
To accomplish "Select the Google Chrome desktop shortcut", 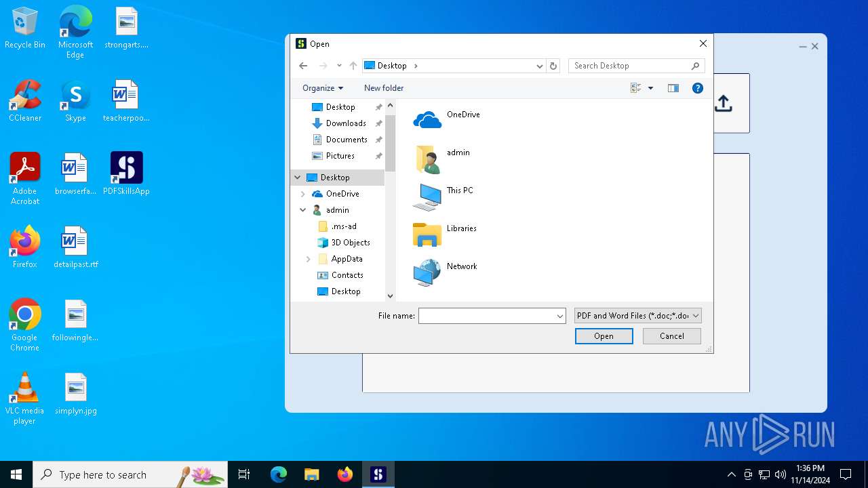I will [25, 325].
